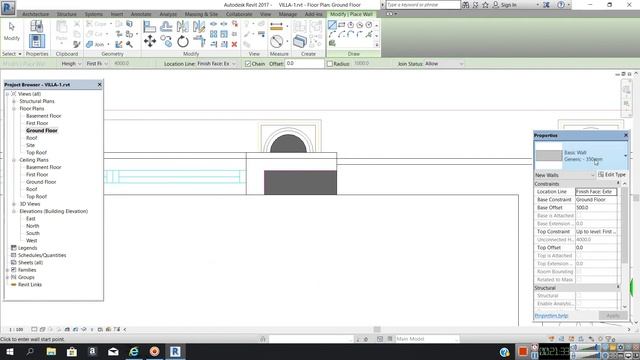Viewport: 640px width, 360px height.
Task: Open the Properties help link
Action: coord(551,316)
